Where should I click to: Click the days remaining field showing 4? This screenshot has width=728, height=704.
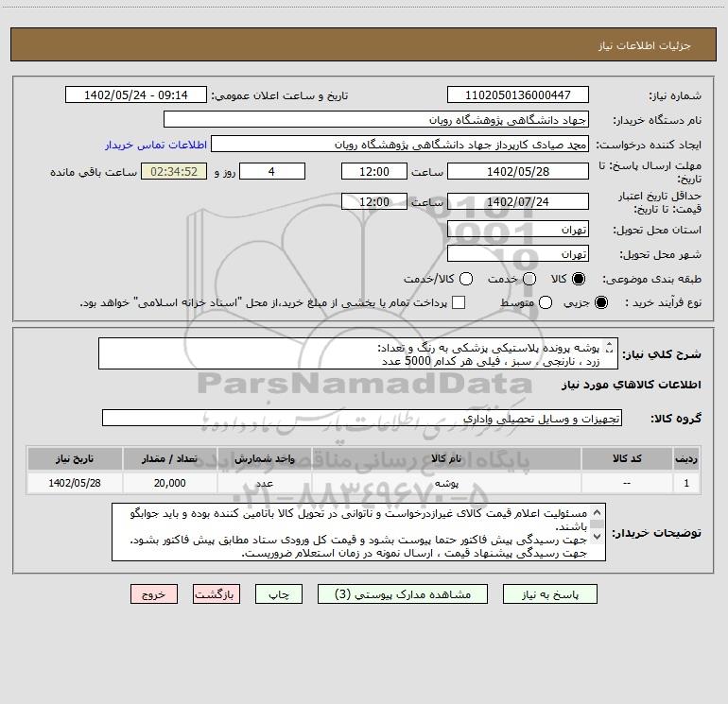(272, 171)
